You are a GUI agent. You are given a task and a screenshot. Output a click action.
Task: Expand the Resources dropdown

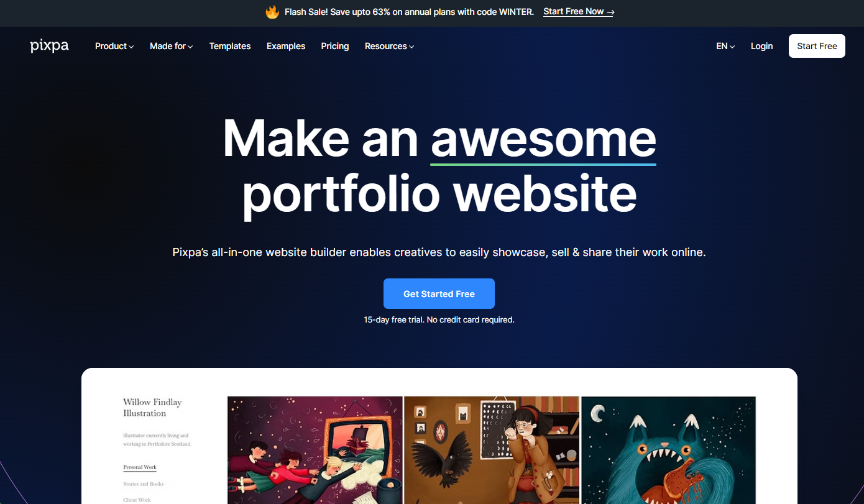pyautogui.click(x=389, y=46)
